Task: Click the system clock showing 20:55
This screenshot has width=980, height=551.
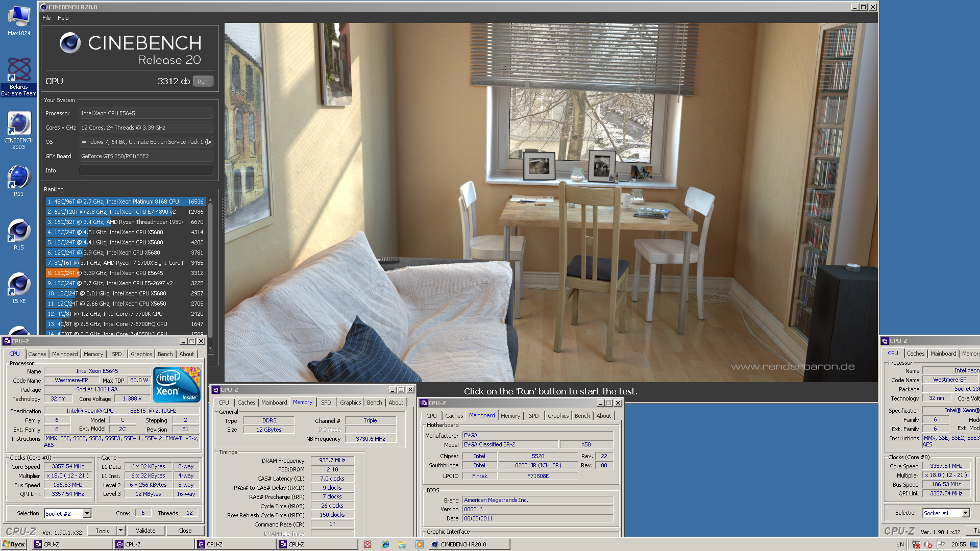Action: pyautogui.click(x=958, y=544)
